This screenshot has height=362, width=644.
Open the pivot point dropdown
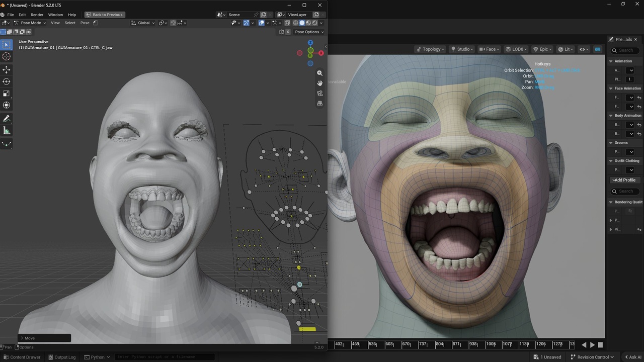click(x=164, y=23)
